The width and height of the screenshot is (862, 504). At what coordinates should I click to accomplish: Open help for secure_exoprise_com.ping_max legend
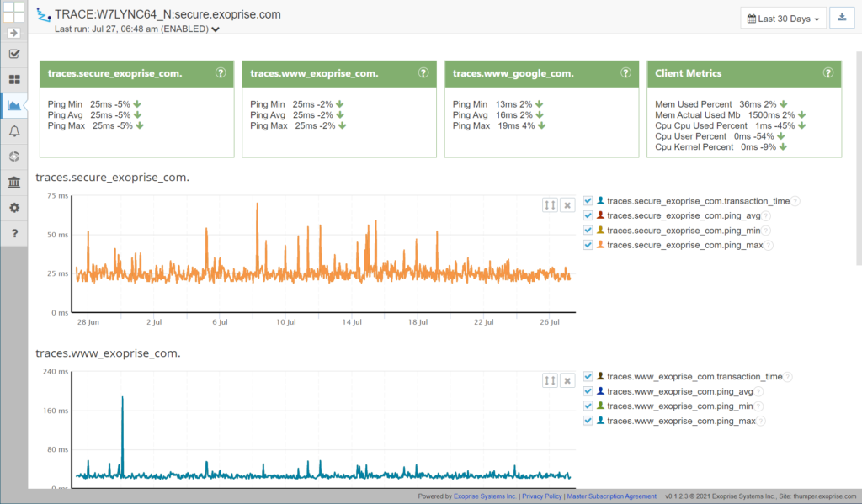click(769, 245)
